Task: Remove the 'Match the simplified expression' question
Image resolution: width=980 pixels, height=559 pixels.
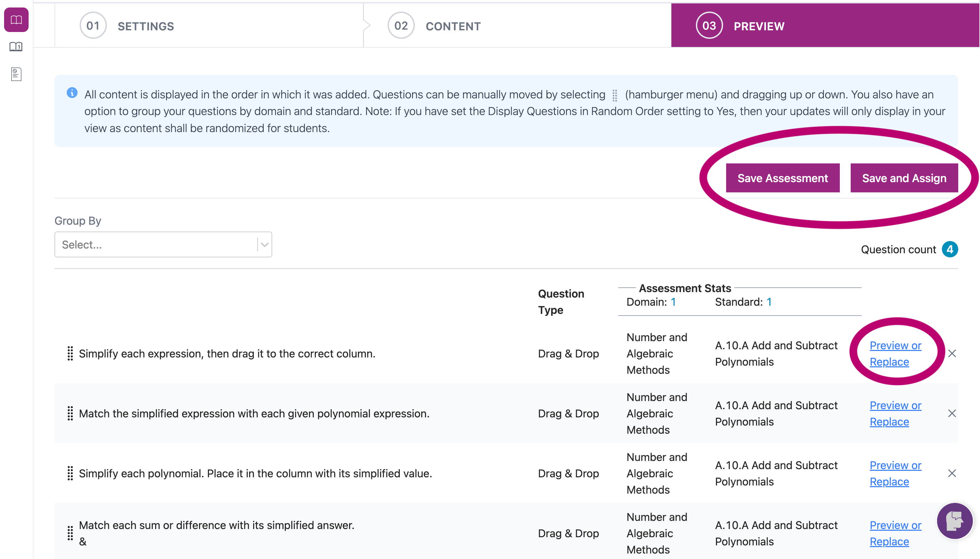Action: coord(952,414)
